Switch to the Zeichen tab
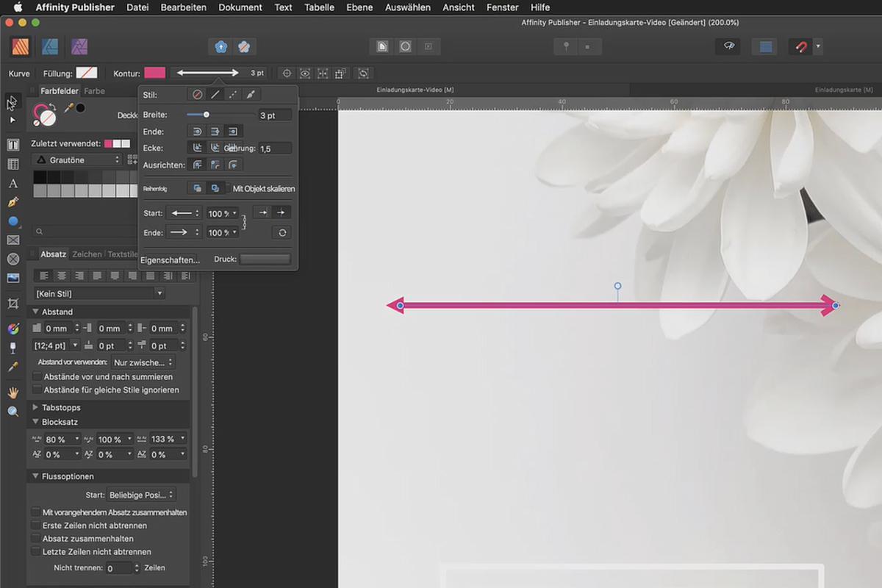Image resolution: width=882 pixels, height=588 pixels. 86,254
